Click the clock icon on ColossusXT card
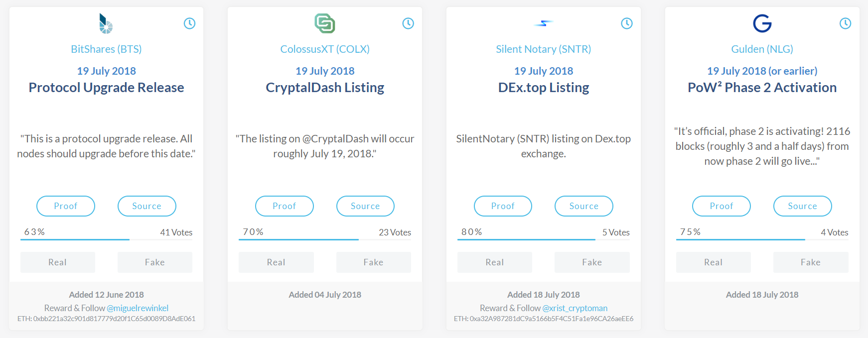 [408, 23]
